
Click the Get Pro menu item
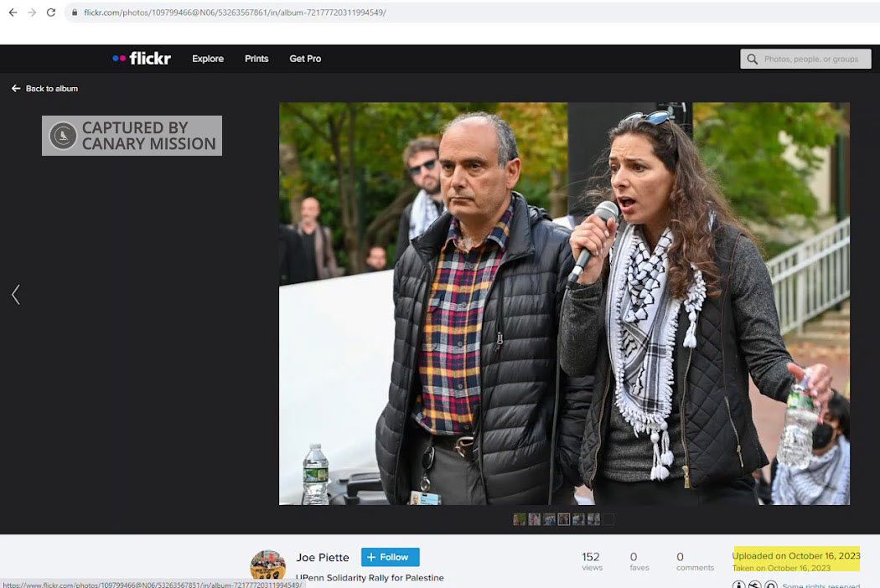[x=305, y=59]
